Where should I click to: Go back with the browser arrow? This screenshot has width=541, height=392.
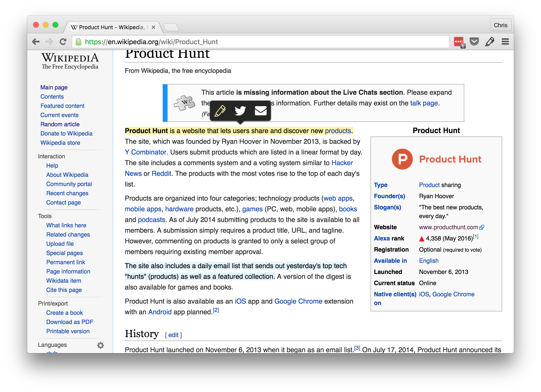pos(36,42)
